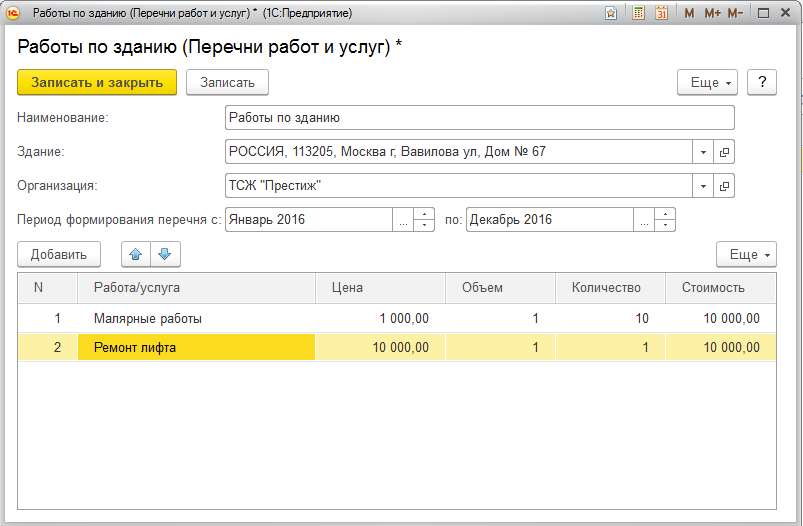
Task: Click the M+ memory add button
Action: point(712,14)
